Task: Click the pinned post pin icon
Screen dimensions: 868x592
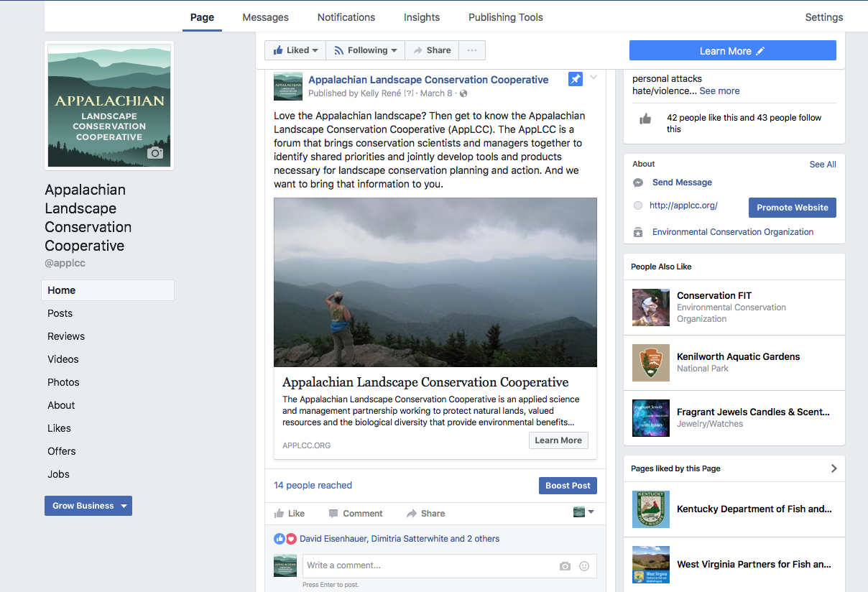Action: pyautogui.click(x=576, y=79)
